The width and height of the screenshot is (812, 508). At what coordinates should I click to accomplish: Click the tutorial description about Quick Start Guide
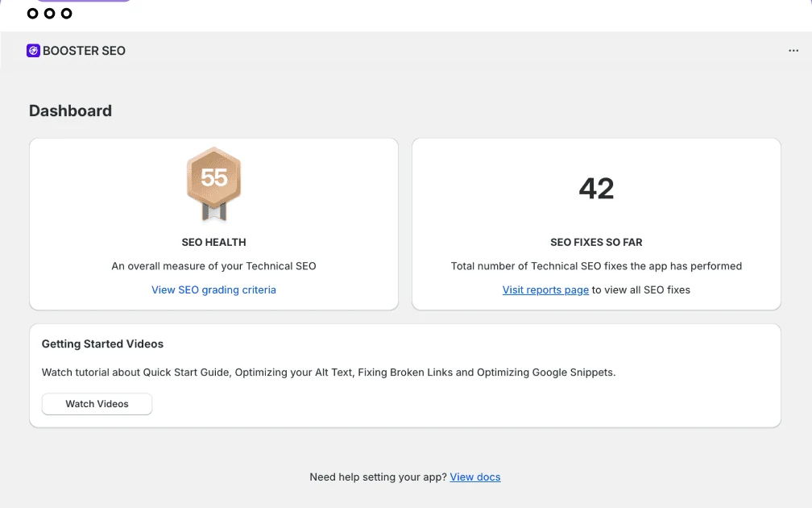pyautogui.click(x=329, y=373)
